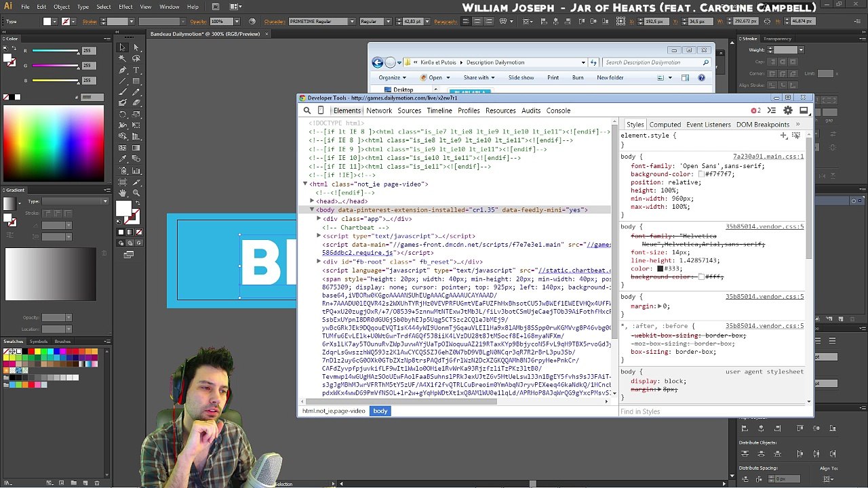Collapse the html not_ie page-video node
This screenshot has height=488, width=868.
pyautogui.click(x=304, y=184)
